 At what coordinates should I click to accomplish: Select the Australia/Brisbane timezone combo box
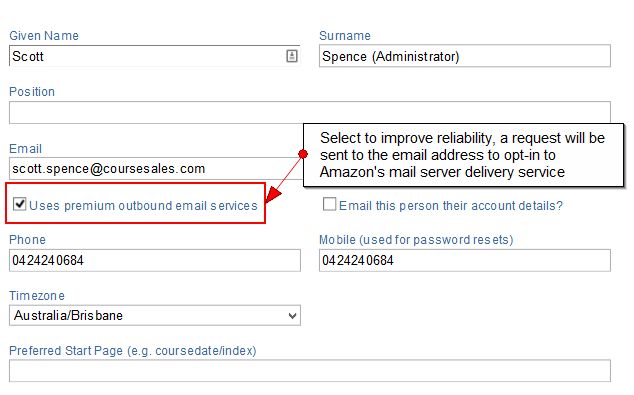[155, 315]
